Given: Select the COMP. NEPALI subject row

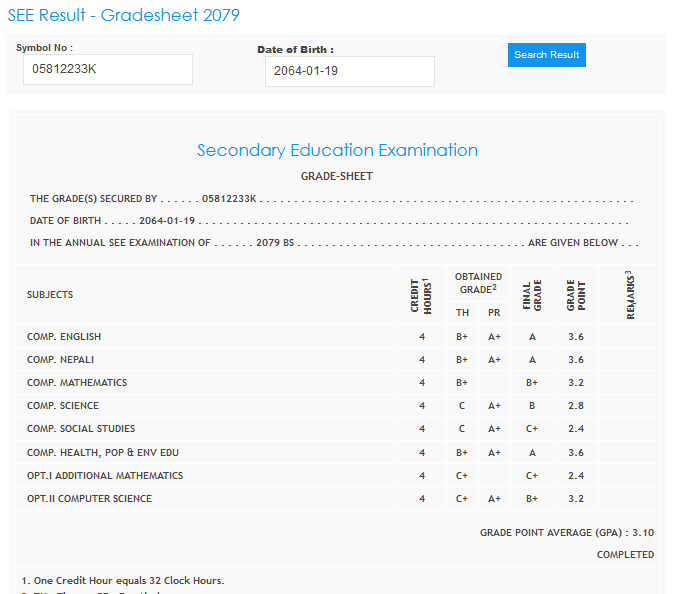Looking at the screenshot, I should click(x=61, y=360).
